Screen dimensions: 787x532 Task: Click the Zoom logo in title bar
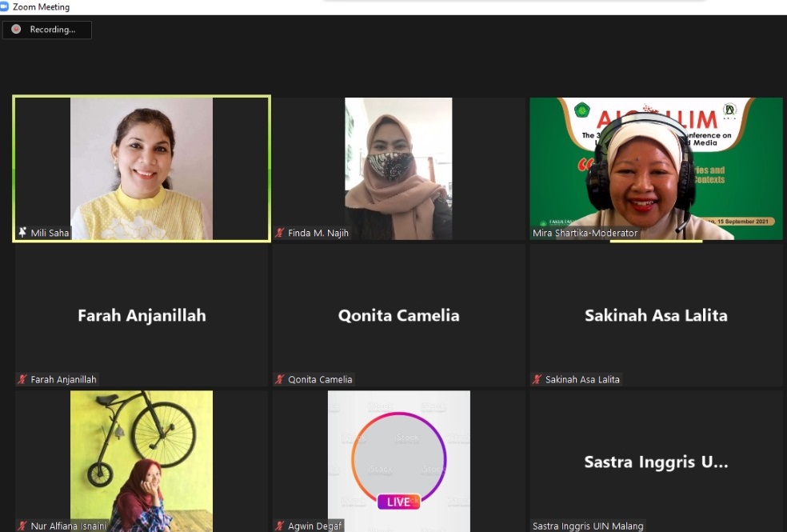click(x=6, y=7)
